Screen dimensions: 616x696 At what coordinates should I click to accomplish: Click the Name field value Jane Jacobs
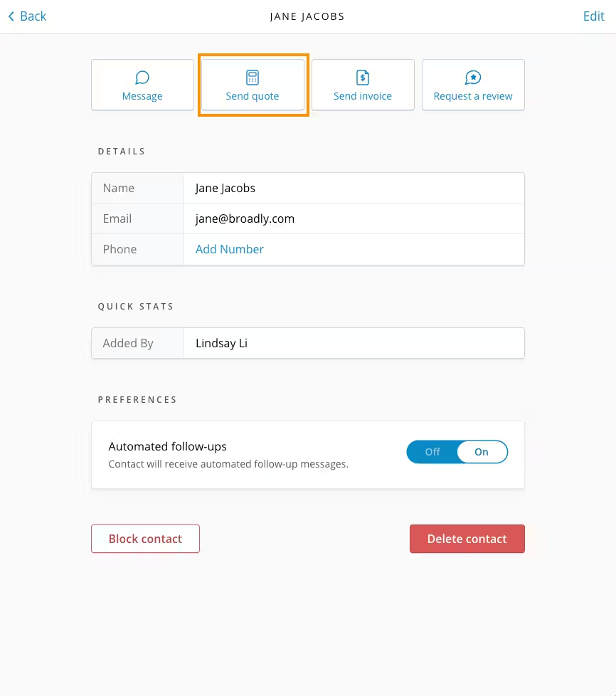tap(225, 188)
